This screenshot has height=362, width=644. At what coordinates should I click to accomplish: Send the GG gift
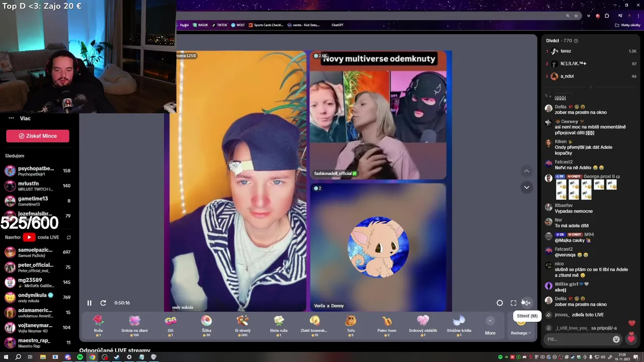(171, 325)
